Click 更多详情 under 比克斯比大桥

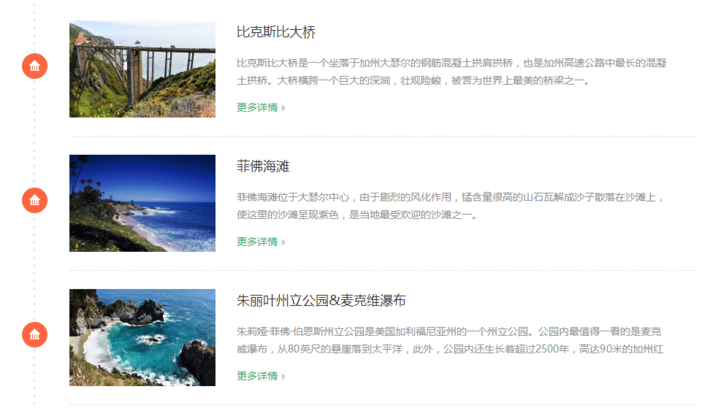[257, 107]
